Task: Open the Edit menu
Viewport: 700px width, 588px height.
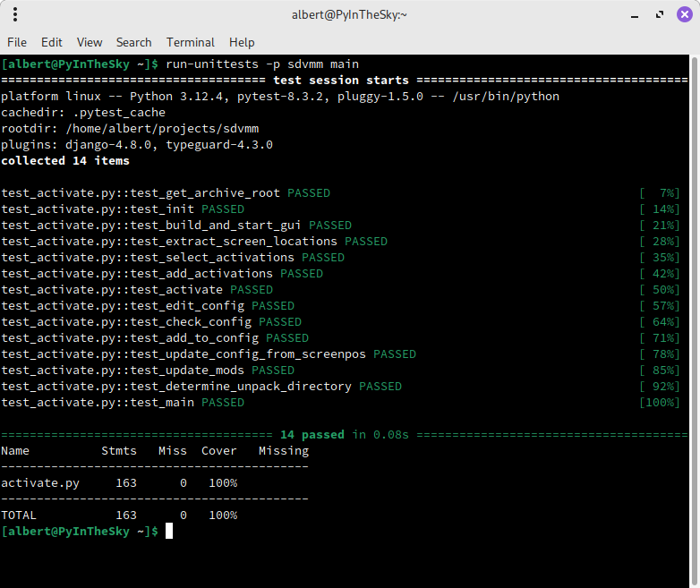Action: tap(52, 42)
